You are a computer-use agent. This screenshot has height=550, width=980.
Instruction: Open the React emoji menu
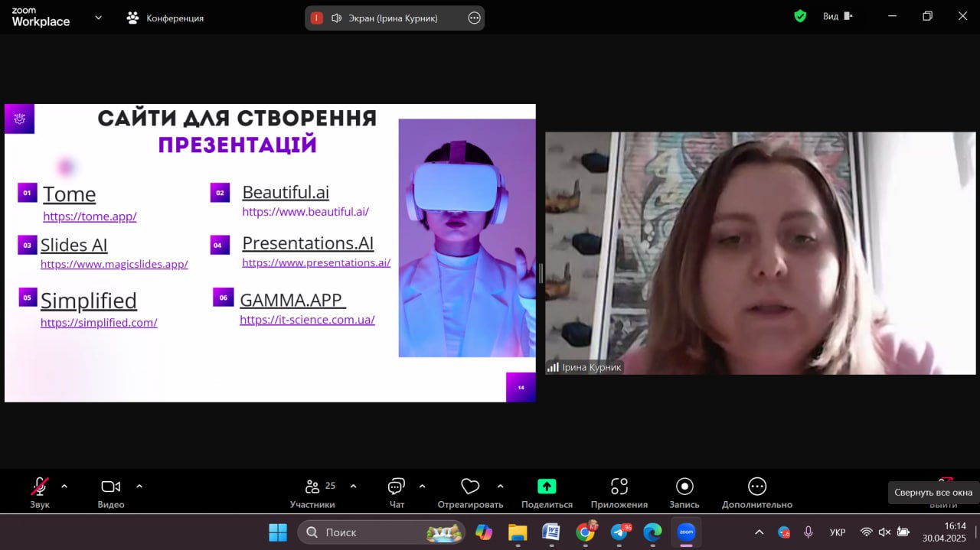tap(470, 492)
